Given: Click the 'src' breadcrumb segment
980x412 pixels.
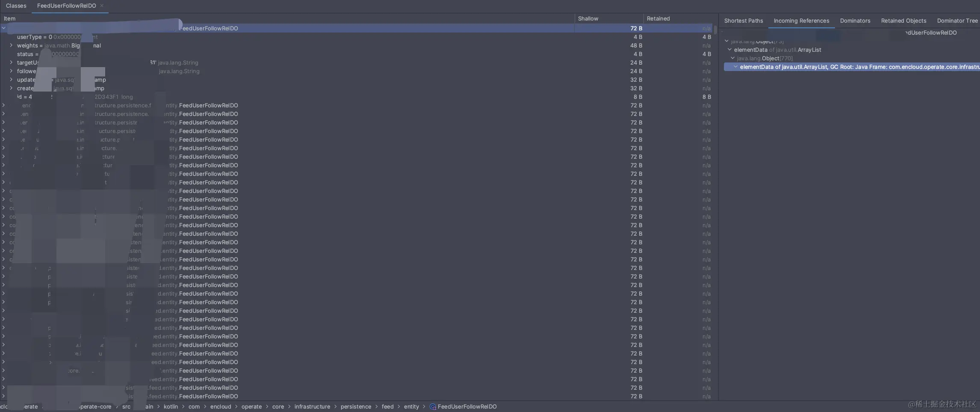Looking at the screenshot, I should point(126,406).
